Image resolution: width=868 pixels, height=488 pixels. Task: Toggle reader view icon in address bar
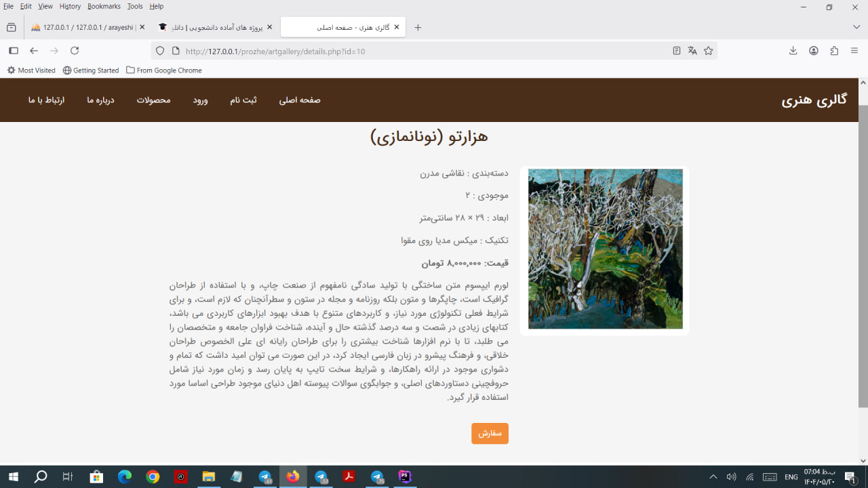click(676, 51)
